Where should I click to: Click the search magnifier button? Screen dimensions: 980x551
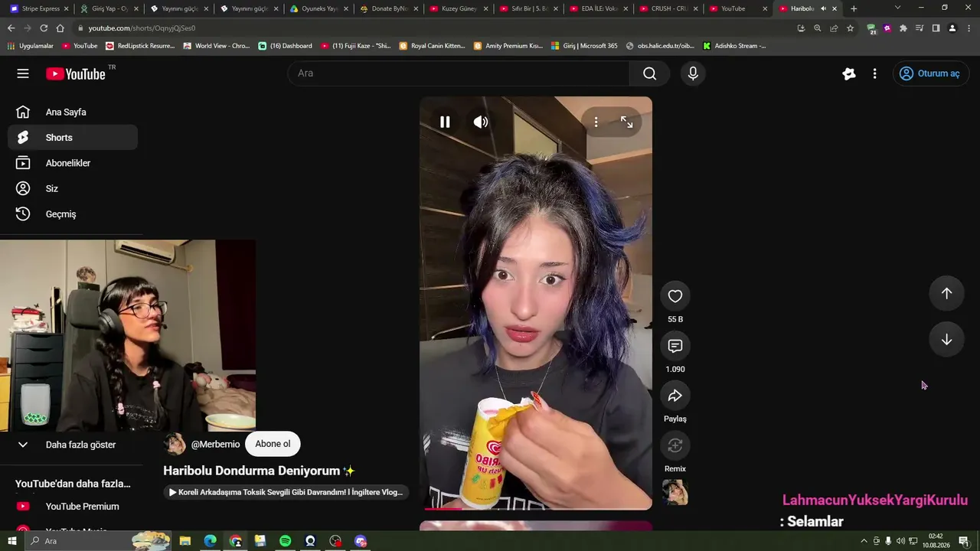650,73
